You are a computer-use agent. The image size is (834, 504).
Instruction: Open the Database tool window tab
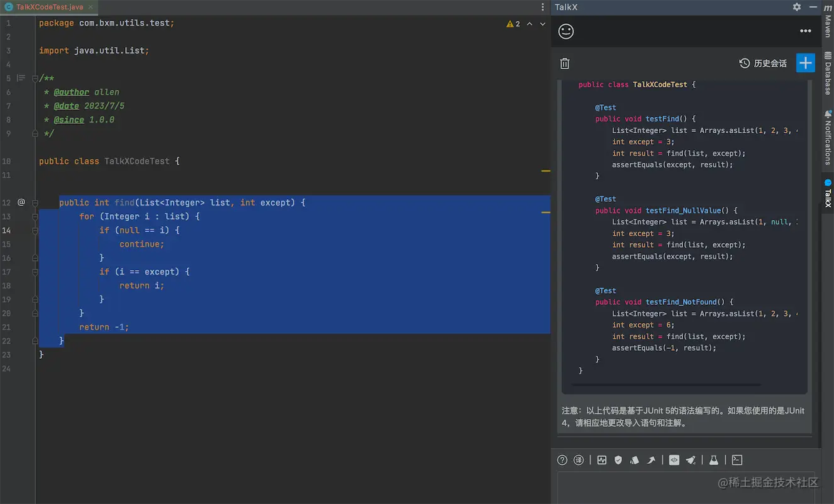coord(828,73)
